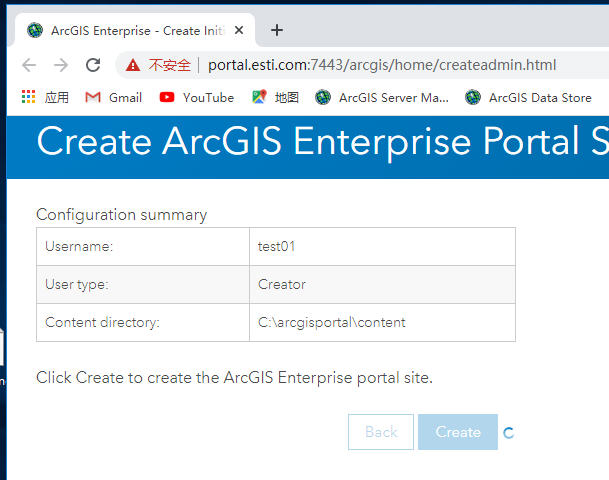Image resolution: width=609 pixels, height=480 pixels.
Task: Open the ArcGIS Server Manager bookmark
Action: pyautogui.click(x=382, y=97)
